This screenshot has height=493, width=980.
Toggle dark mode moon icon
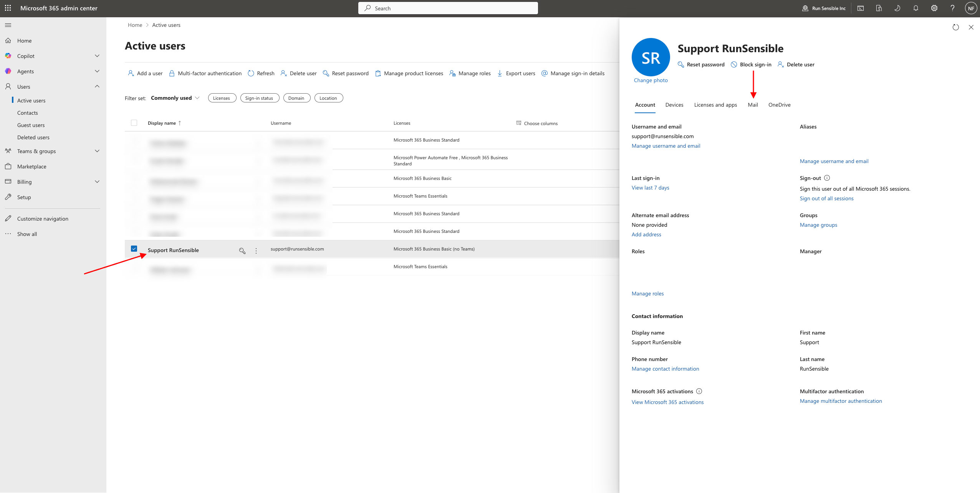897,8
